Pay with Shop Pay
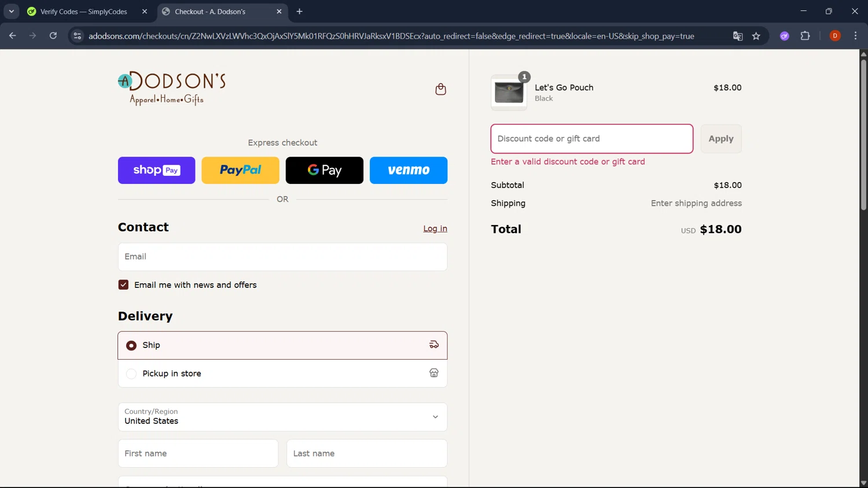Viewport: 868px width, 488px height. [156, 170]
